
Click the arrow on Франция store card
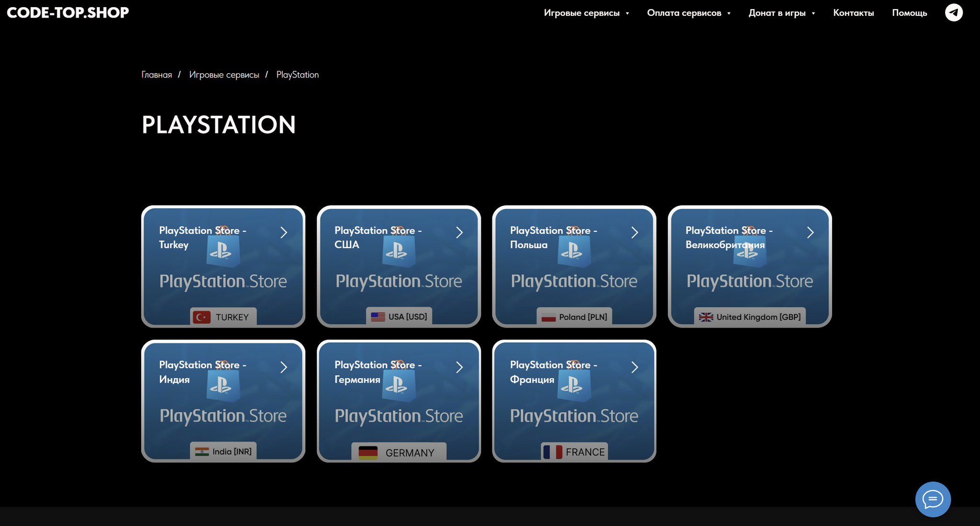click(635, 367)
